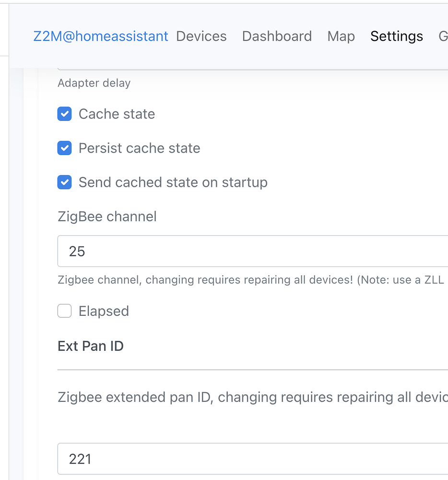Uncheck the Cache state checkbox
Screen dimensions: 448x480
(64, 114)
